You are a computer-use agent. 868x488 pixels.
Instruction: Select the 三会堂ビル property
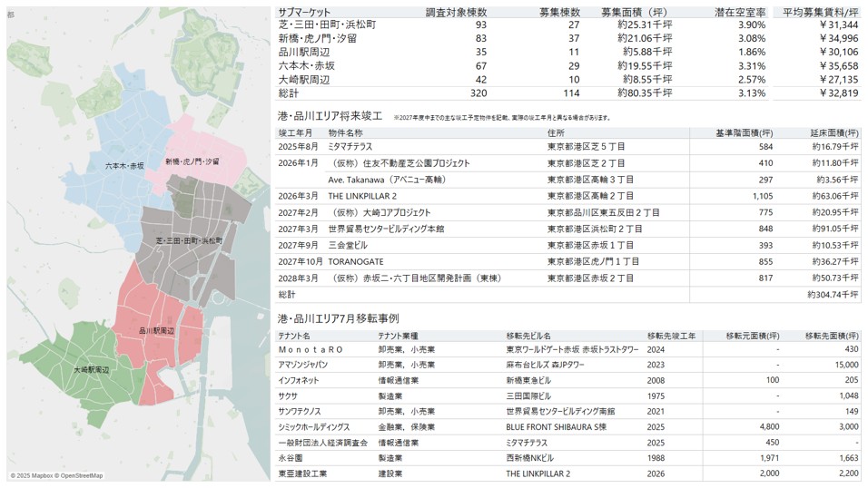[348, 245]
